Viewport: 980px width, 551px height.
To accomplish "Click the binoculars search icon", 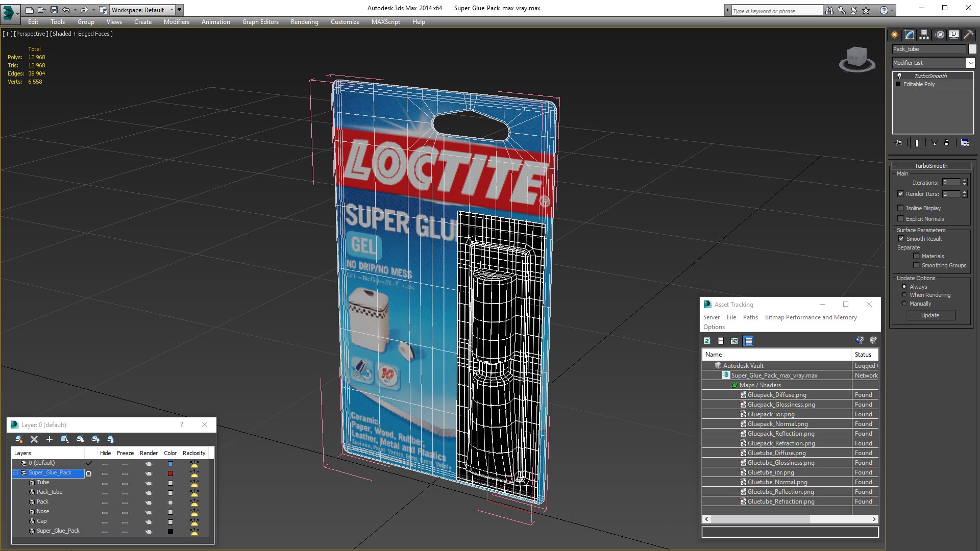I will pos(829,10).
